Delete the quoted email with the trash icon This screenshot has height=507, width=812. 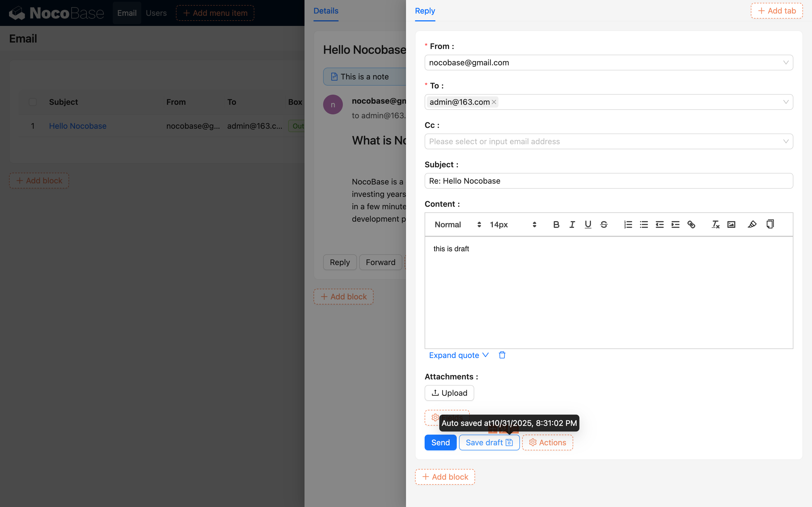[x=502, y=355]
